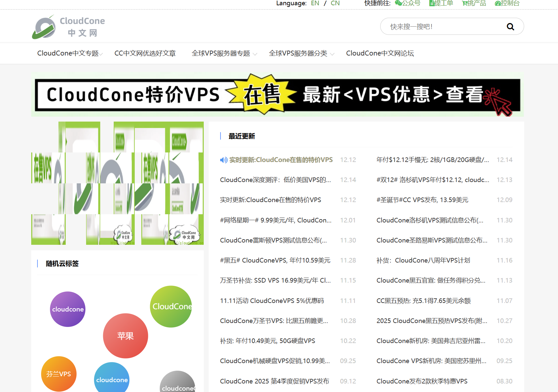Open the WeChat 公众号 icon link

point(398,3)
